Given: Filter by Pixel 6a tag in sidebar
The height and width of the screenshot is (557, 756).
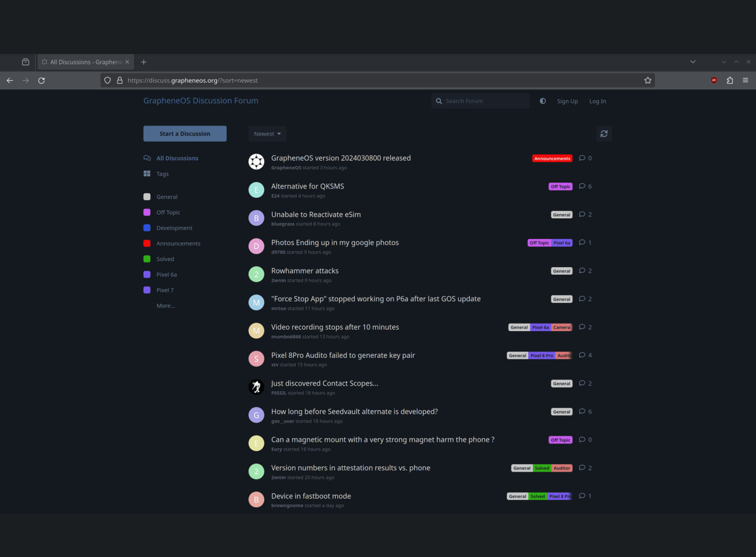Looking at the screenshot, I should click(160, 275).
